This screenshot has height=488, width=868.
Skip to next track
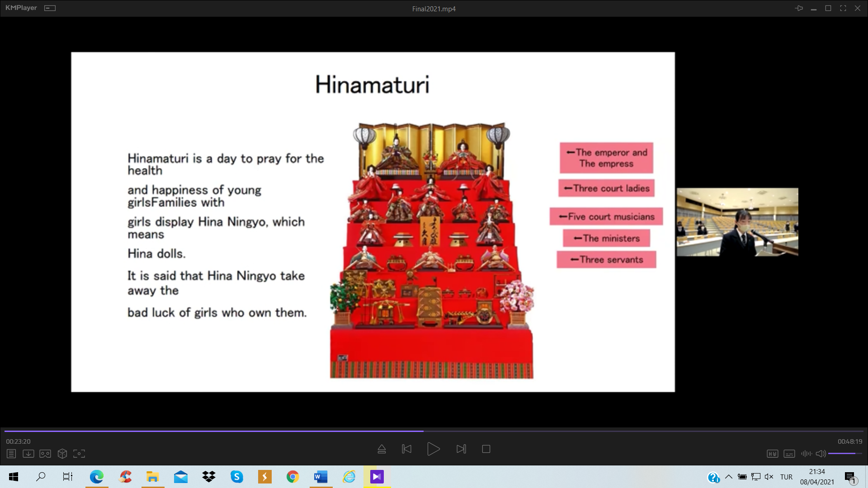pos(461,449)
